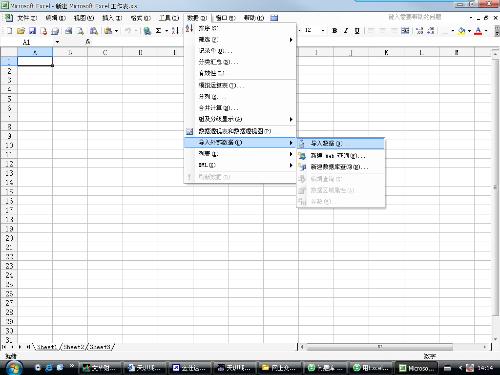Open the 格式 (Format) menu
The image size is (500, 375).
(x=141, y=18)
